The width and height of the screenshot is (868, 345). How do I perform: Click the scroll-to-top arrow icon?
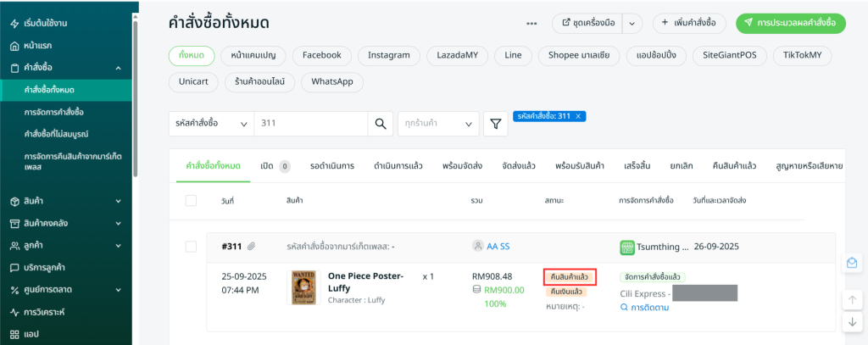[x=852, y=300]
